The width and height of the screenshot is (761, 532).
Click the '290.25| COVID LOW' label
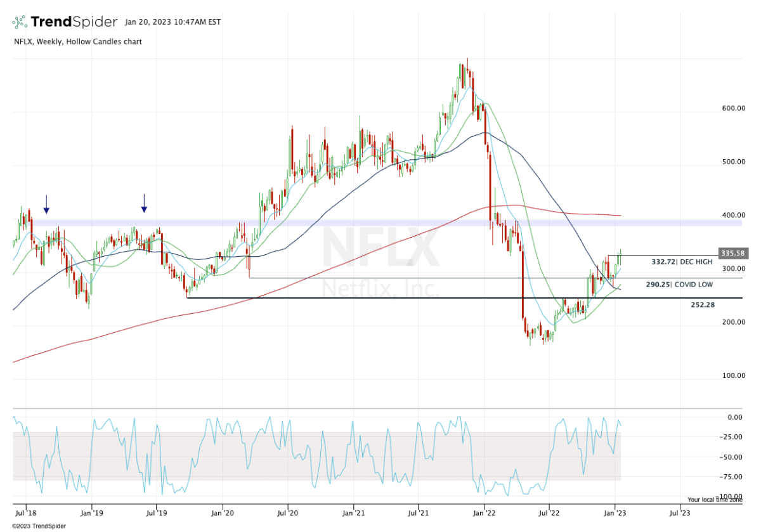pyautogui.click(x=679, y=285)
